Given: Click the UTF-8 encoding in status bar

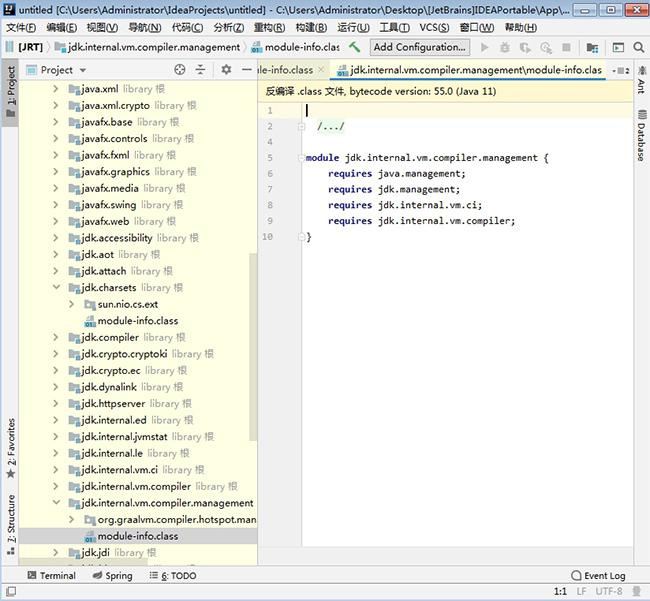Looking at the screenshot, I should [x=609, y=591].
